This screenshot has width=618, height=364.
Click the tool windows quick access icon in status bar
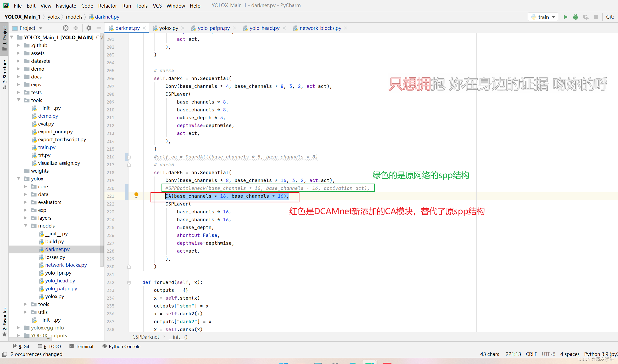(x=4, y=354)
